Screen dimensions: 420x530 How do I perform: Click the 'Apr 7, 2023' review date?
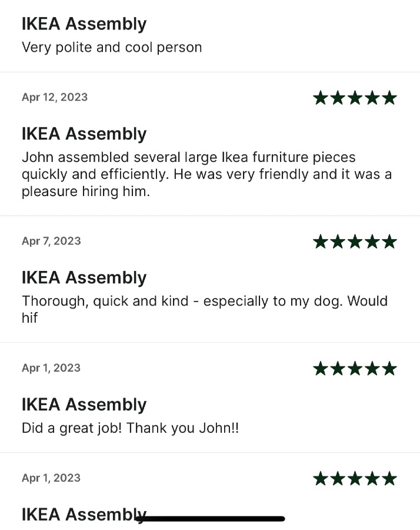click(x=51, y=241)
